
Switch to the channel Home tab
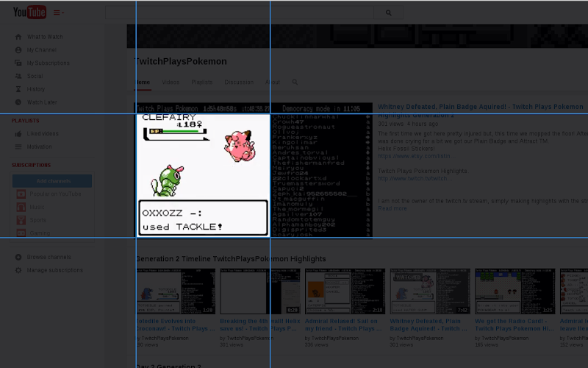coord(143,82)
